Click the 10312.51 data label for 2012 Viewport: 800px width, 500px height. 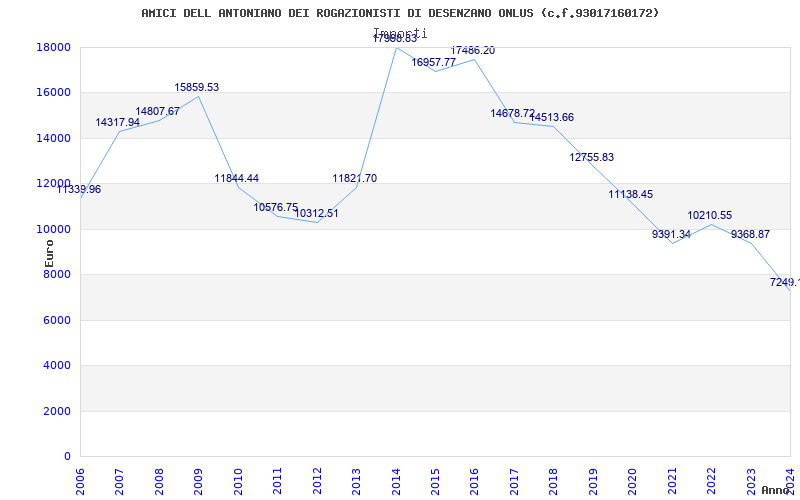(316, 213)
